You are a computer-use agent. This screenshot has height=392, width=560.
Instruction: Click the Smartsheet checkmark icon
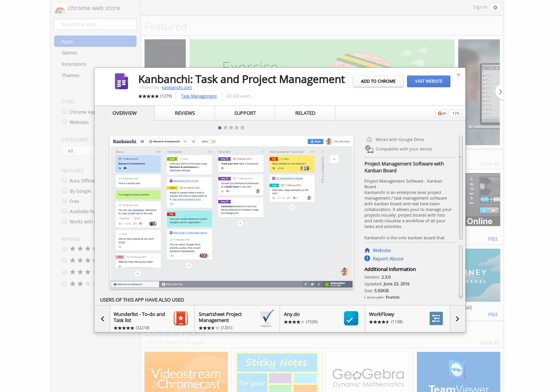(267, 318)
